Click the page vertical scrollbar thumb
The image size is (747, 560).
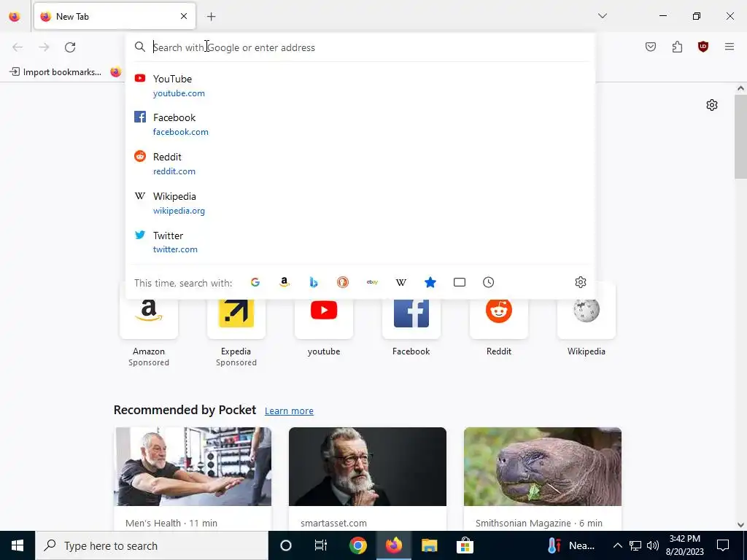click(740, 136)
